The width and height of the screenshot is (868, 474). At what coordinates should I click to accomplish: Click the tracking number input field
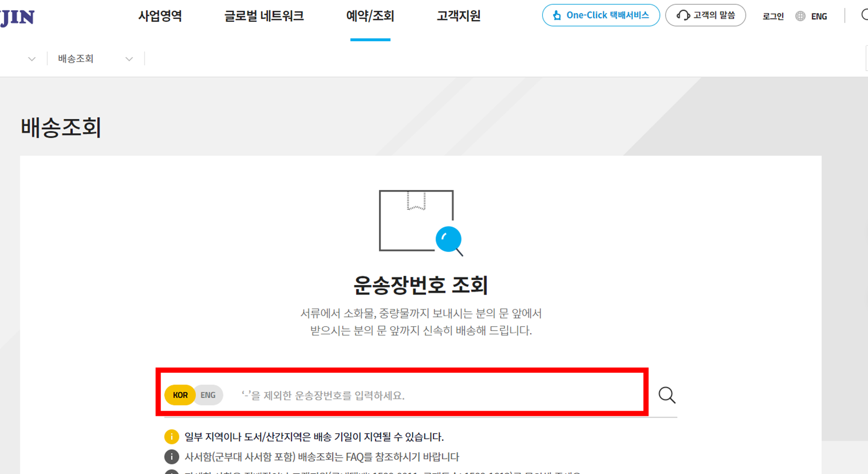pyautogui.click(x=412, y=395)
